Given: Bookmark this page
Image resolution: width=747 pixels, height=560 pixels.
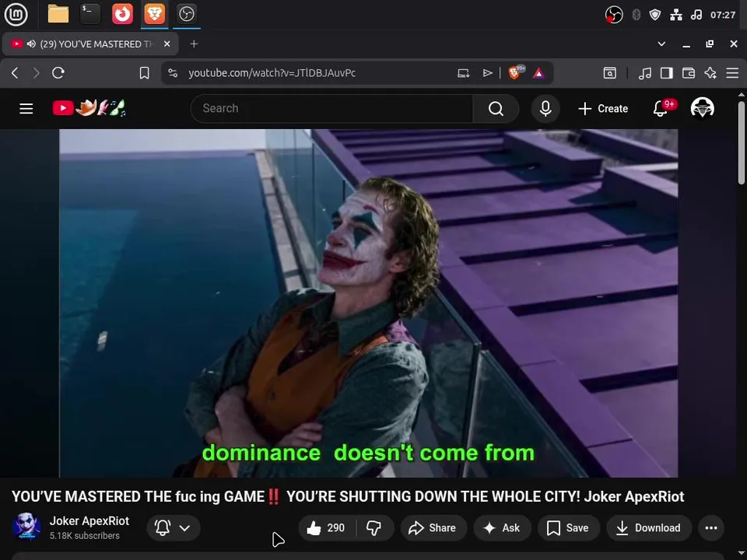Looking at the screenshot, I should [145, 73].
